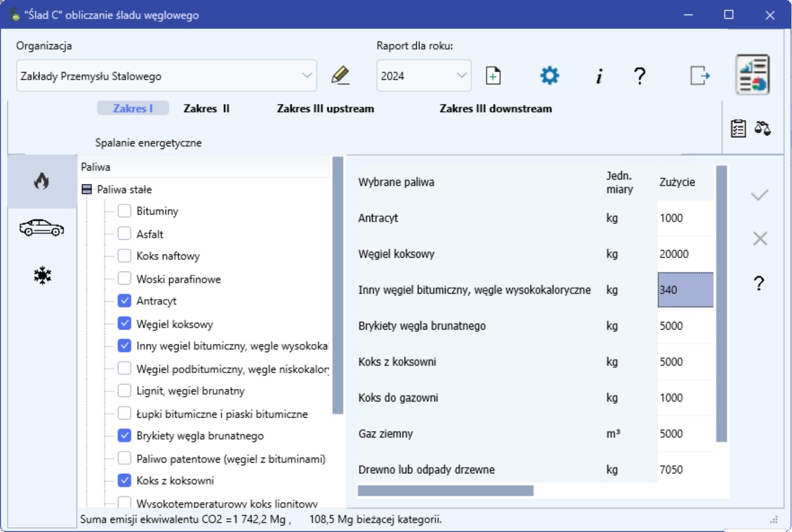Check Woski parafinowe checkbox
This screenshot has height=532, width=792.
124,279
